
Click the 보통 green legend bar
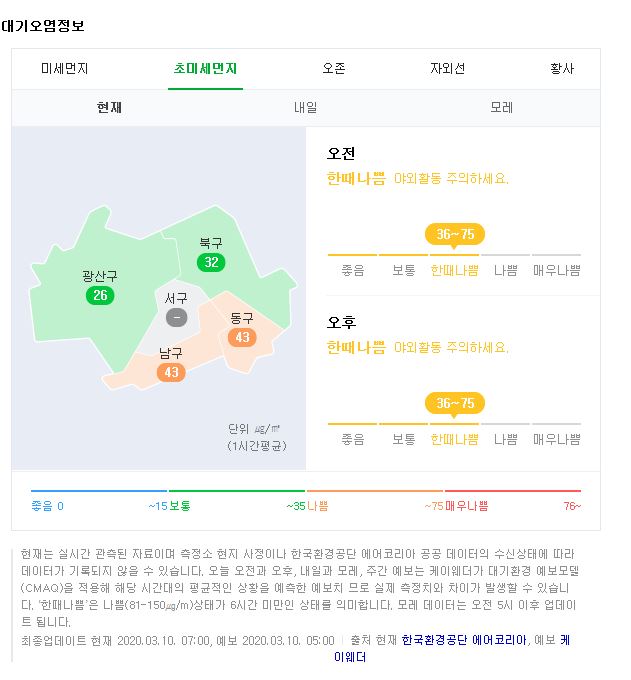point(237,491)
